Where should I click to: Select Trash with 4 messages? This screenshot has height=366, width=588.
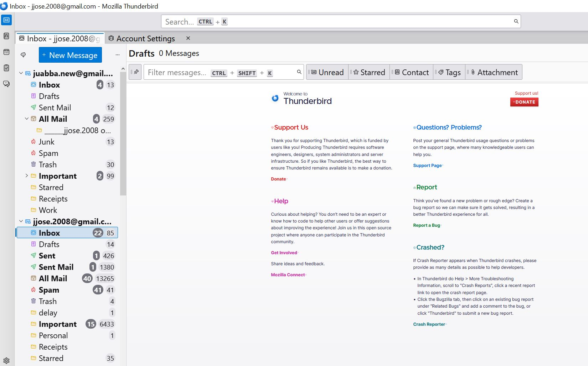click(67, 301)
